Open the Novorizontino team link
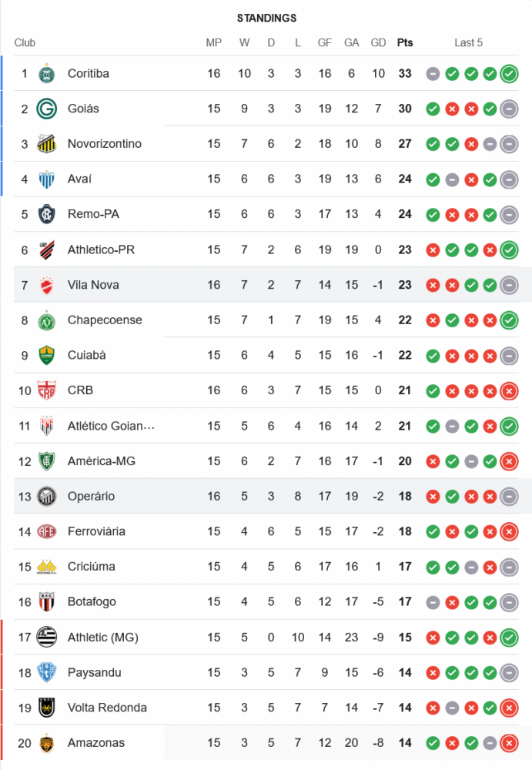This screenshot has width=532, height=770. coord(105,144)
